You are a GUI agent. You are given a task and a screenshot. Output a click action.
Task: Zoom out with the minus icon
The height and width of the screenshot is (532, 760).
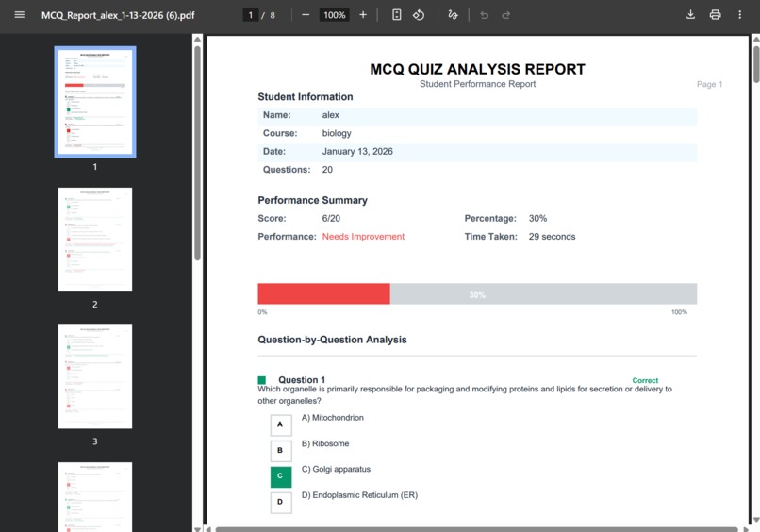(306, 15)
